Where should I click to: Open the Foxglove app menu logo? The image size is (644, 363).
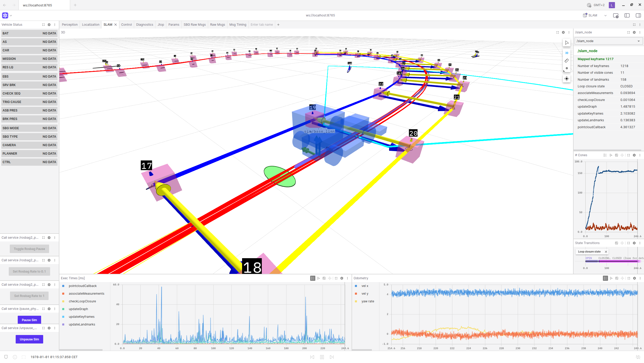point(5,15)
